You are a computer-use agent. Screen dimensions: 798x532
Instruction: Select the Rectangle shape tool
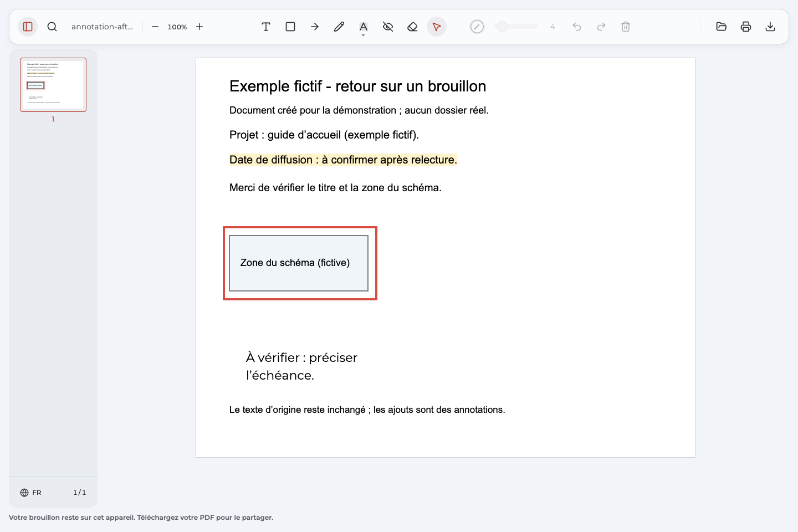[290, 27]
